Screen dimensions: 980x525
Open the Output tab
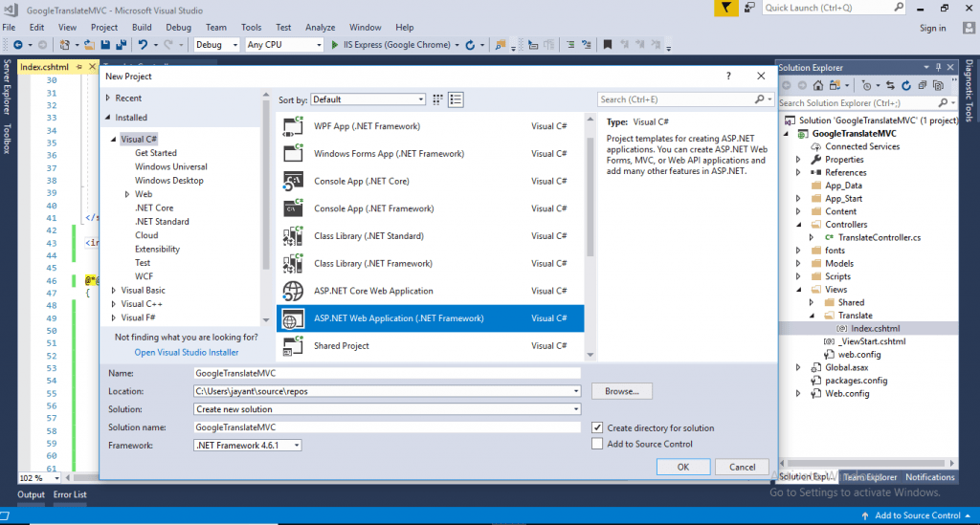[31, 494]
